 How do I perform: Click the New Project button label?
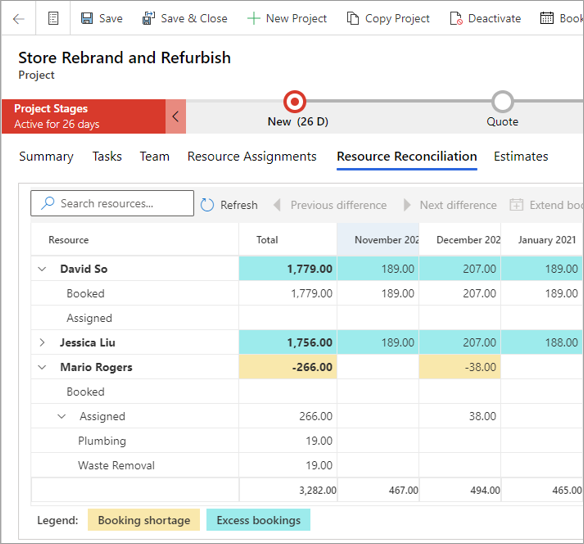click(x=296, y=18)
